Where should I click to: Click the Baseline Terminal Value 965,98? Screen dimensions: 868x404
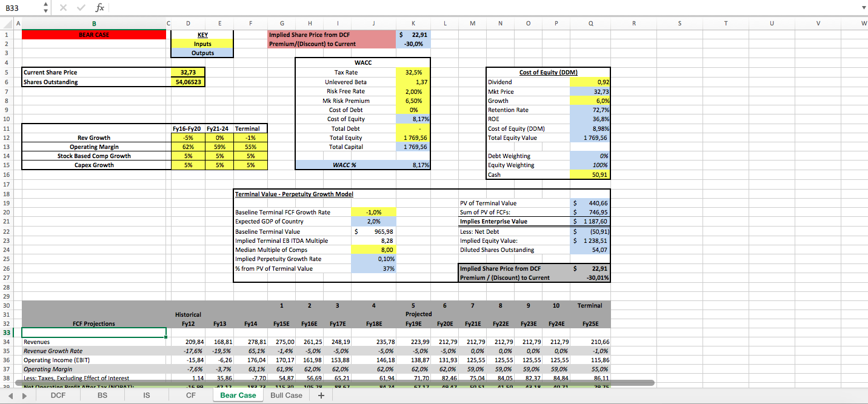click(373, 231)
